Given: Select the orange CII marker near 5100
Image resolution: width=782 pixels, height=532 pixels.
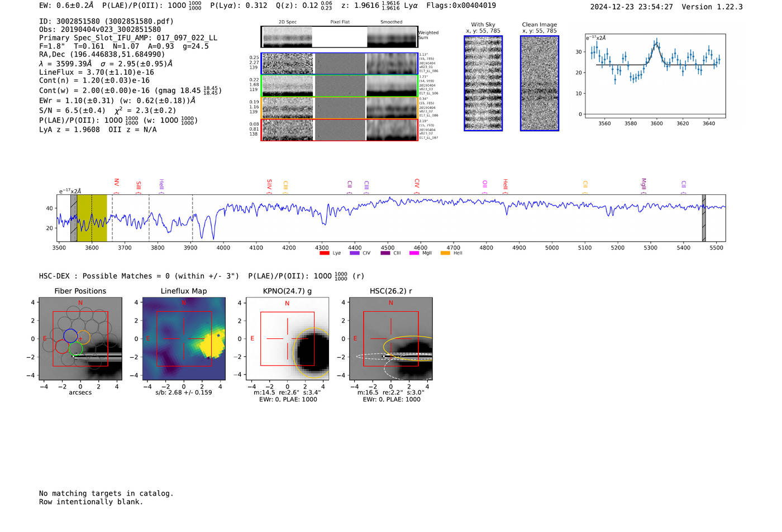Looking at the screenshot, I should pyautogui.click(x=585, y=185).
